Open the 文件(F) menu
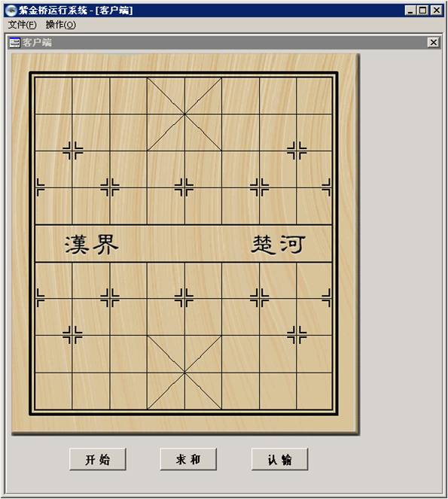 pos(23,25)
